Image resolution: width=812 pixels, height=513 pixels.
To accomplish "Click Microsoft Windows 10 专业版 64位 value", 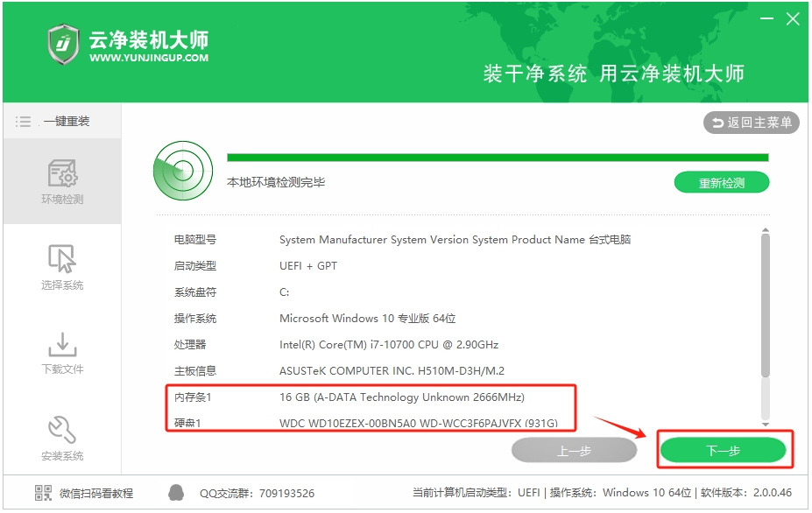I will pos(367,319).
